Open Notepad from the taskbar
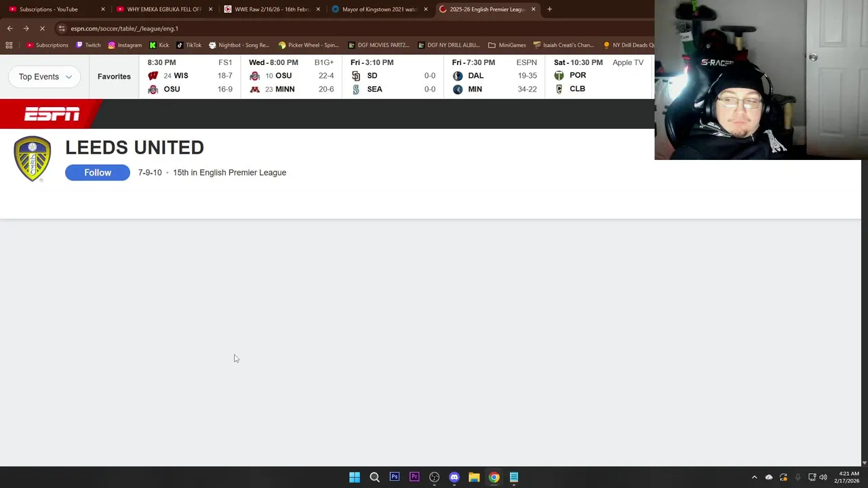This screenshot has width=868, height=488. click(x=514, y=477)
